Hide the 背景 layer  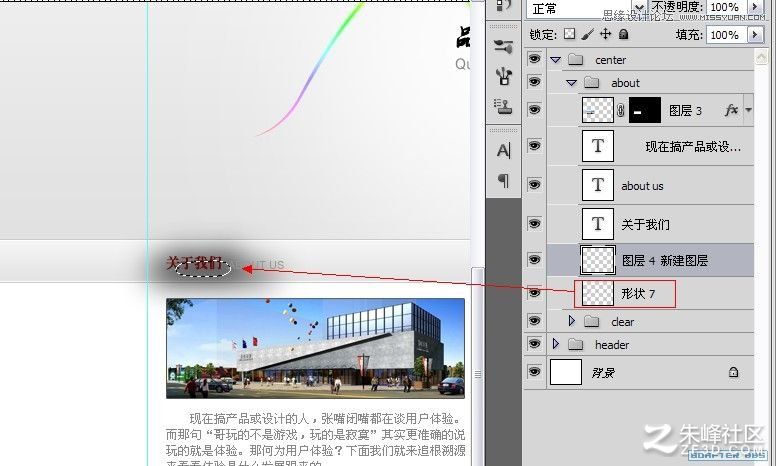[x=534, y=371]
